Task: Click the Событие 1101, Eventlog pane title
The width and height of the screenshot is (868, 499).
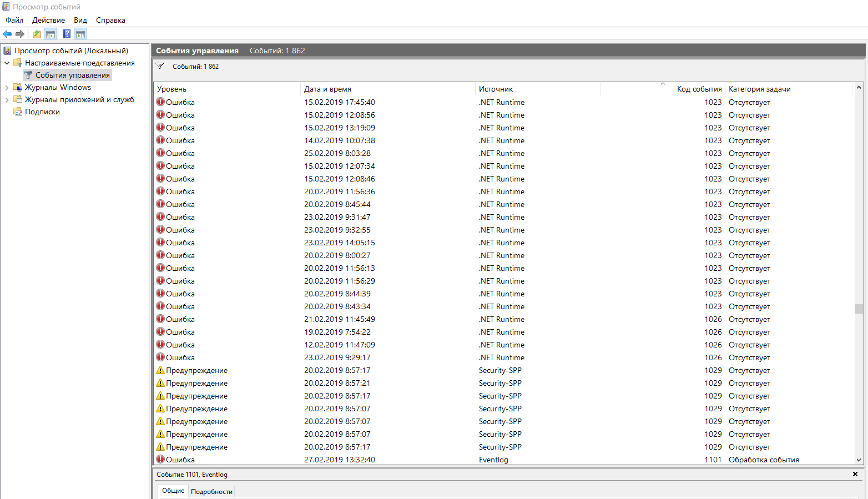Action: click(192, 475)
